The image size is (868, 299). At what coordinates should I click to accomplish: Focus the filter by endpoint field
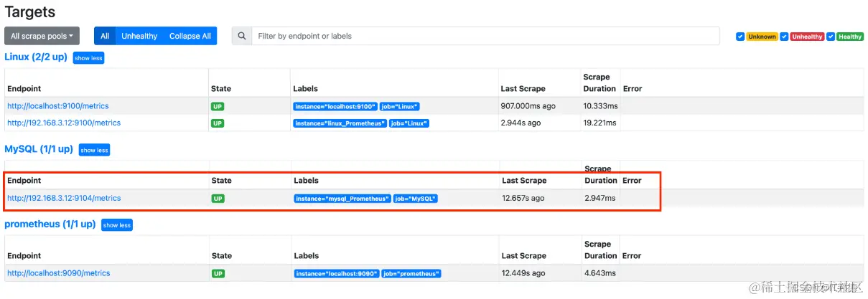tap(485, 36)
